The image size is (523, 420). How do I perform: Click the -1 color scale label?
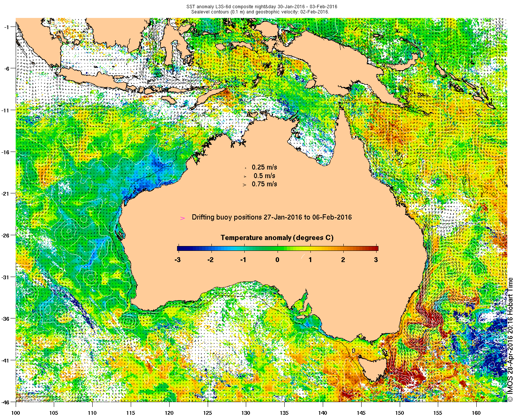[244, 260]
